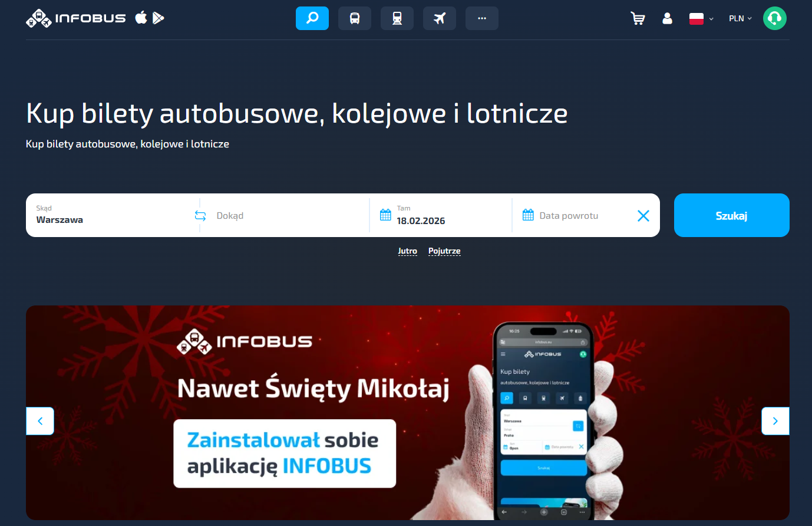Screen dimensions: 812x526
Task: Select the train tickets tab icon
Action: pos(397,18)
